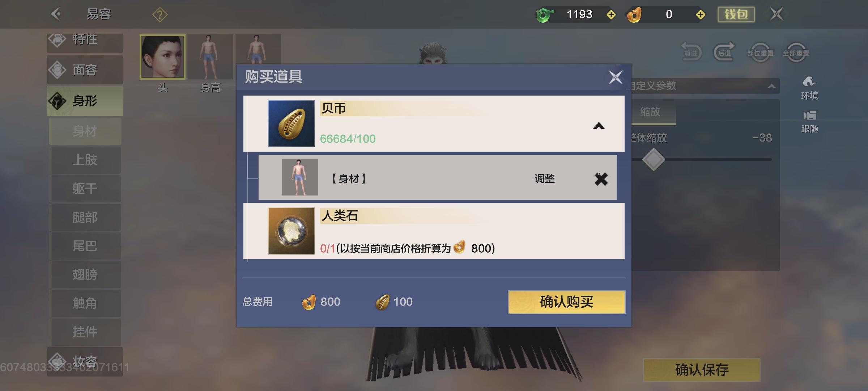868x391 pixels.
Task: Click the 确认购买 button
Action: tap(566, 302)
